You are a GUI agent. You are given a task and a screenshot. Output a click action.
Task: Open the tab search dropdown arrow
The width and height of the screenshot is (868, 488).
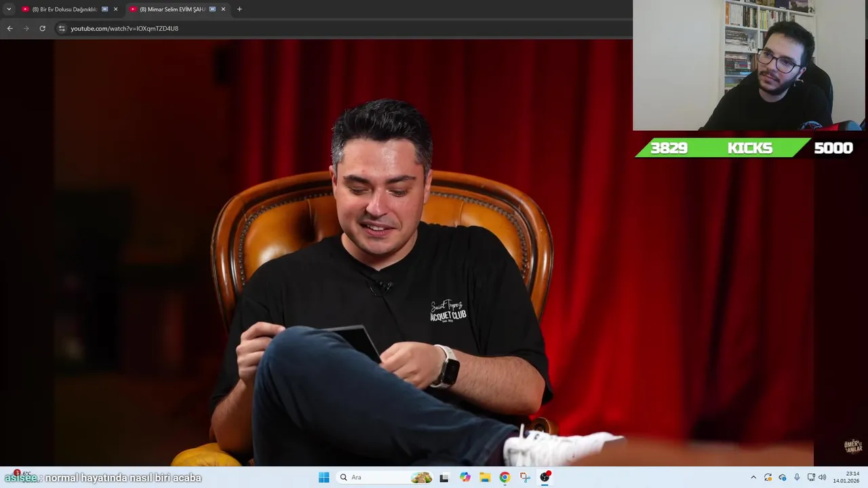pos(8,9)
